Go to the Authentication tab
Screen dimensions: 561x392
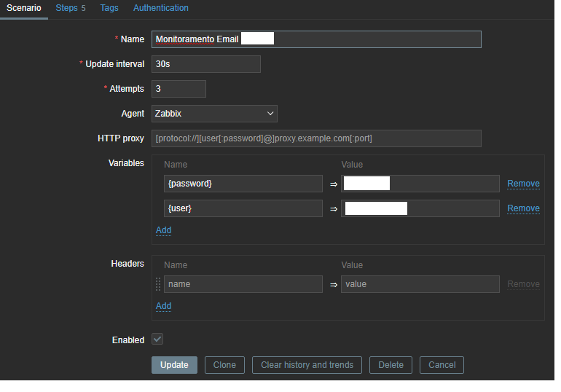pyautogui.click(x=160, y=8)
